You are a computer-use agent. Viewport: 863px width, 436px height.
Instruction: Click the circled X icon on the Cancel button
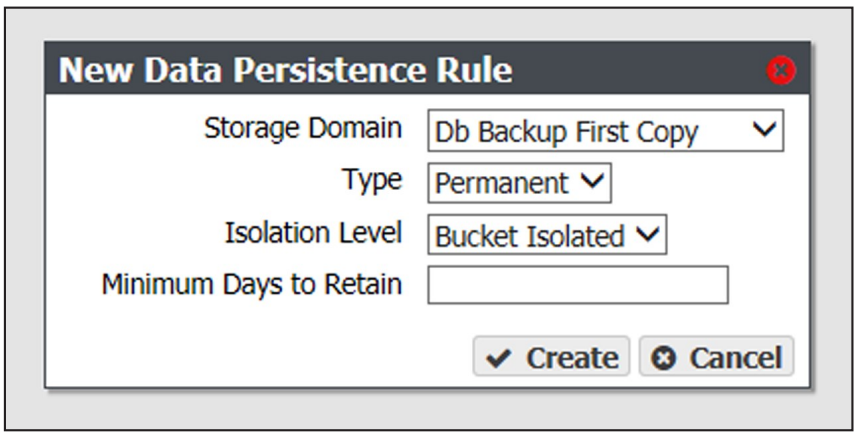663,359
